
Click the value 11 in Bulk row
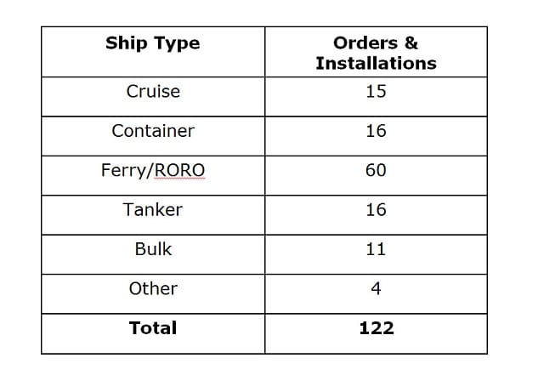click(376, 249)
